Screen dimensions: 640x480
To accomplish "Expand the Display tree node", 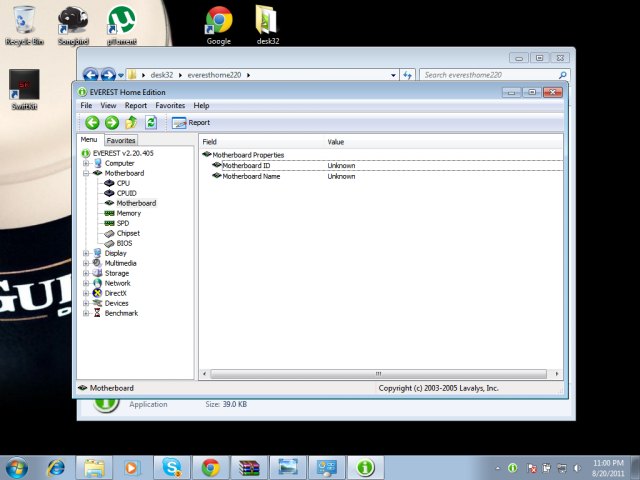I will pyautogui.click(x=86, y=253).
